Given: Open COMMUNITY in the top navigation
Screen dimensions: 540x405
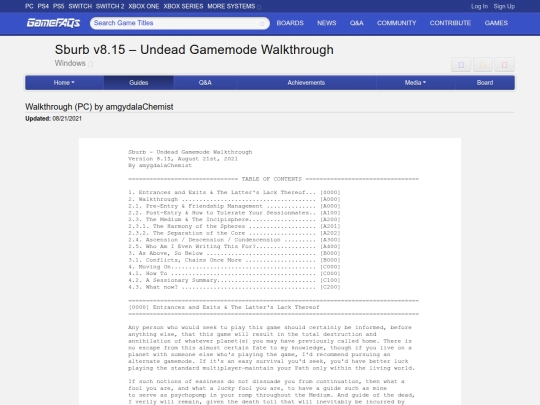Looking at the screenshot, I should pyautogui.click(x=396, y=23).
